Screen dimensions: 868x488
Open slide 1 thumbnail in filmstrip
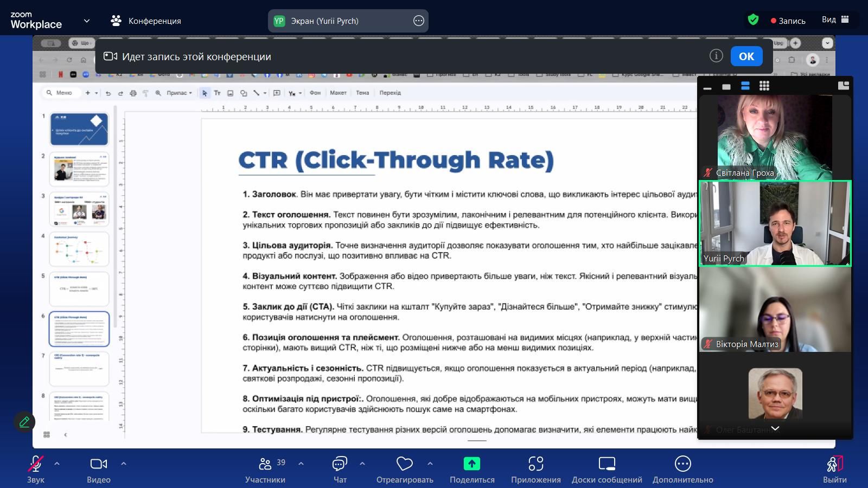79,129
